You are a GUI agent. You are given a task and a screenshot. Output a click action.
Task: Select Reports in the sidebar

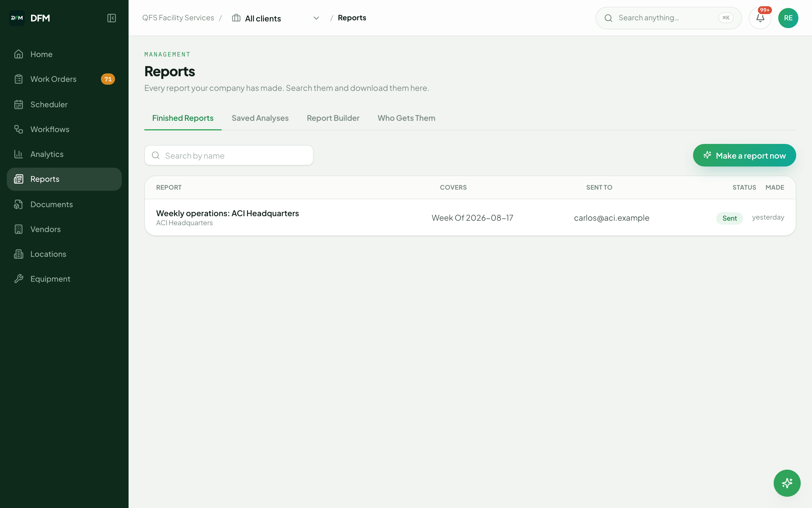64,179
